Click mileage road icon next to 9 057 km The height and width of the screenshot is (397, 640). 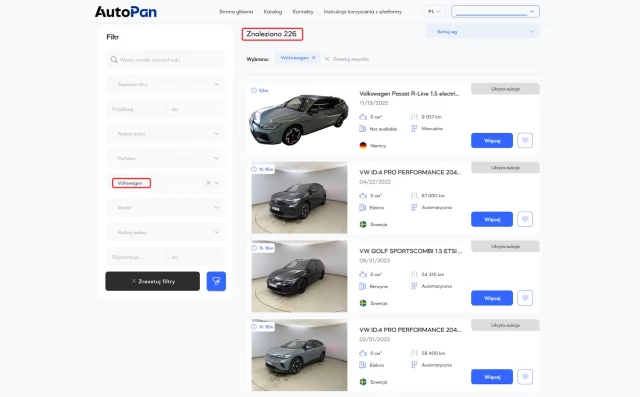(414, 117)
